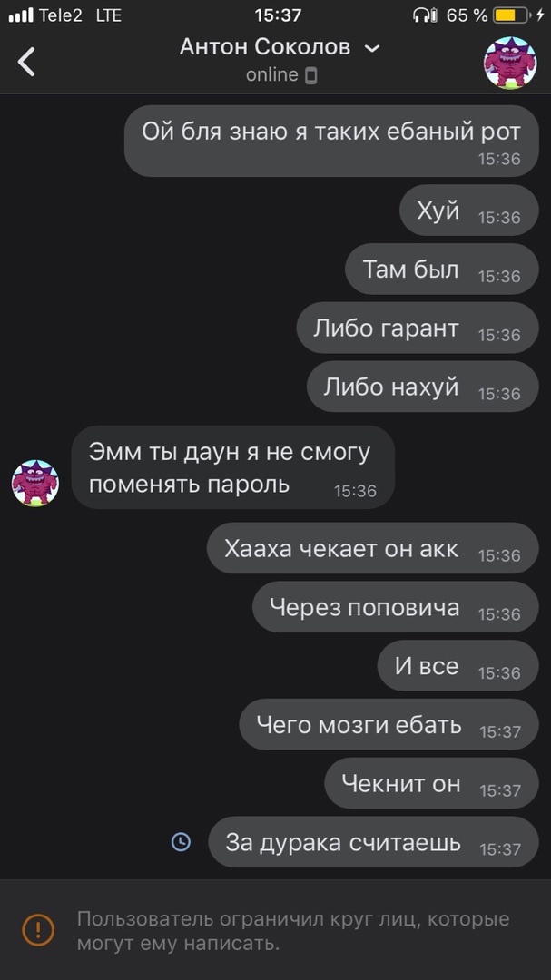Tap the message 'Чего мозги ебать'
Viewport: 551px width, 980px height.
point(389,724)
